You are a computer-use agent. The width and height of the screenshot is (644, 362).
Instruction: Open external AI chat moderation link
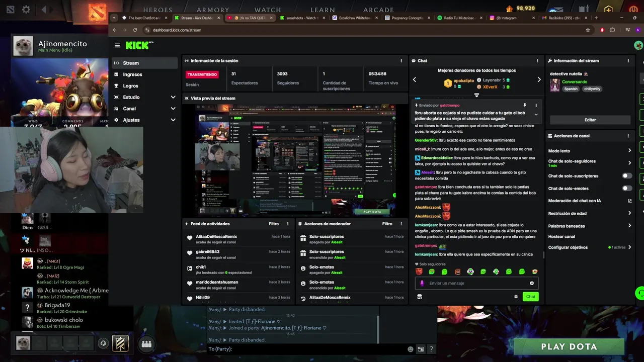[629, 201]
